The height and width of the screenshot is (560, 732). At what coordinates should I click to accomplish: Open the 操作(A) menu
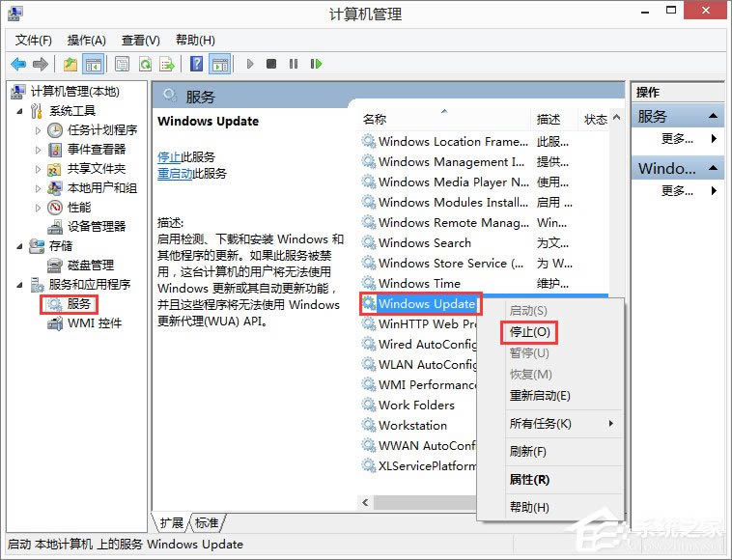click(x=86, y=40)
